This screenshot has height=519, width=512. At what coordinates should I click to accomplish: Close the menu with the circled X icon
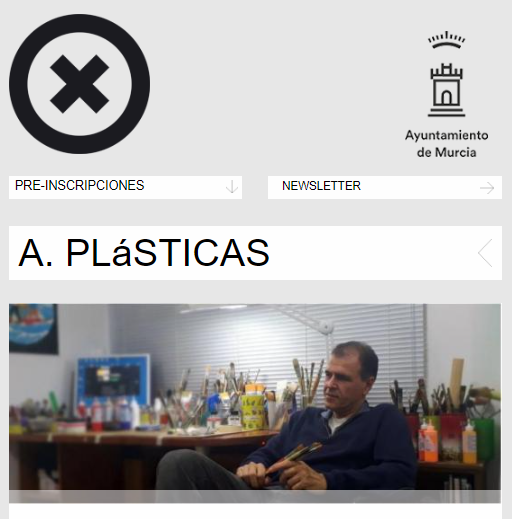pyautogui.click(x=79, y=84)
